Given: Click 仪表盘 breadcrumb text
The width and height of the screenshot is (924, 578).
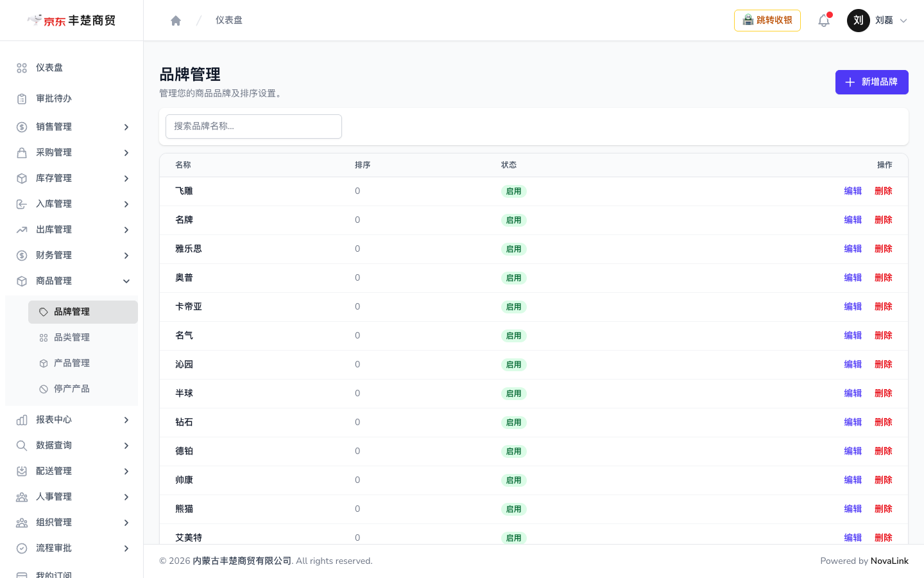Looking at the screenshot, I should 229,21.
